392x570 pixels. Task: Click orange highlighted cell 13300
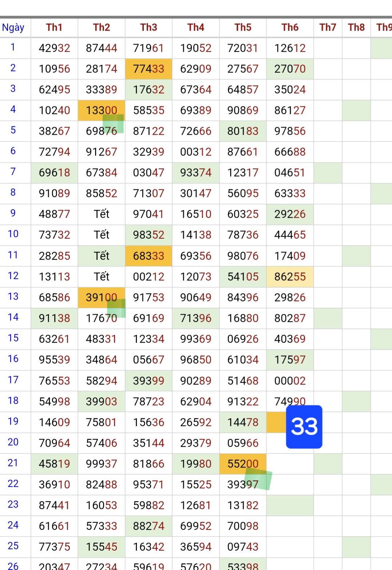[101, 110]
